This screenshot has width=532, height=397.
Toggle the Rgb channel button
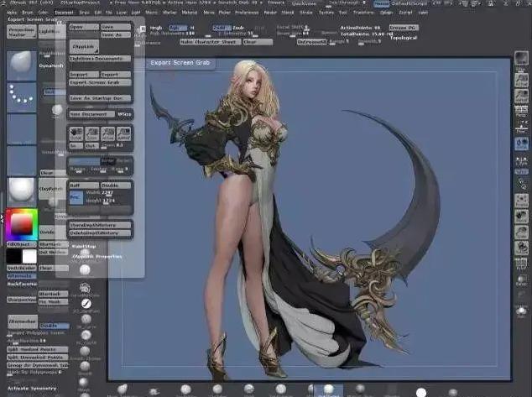pos(178,28)
